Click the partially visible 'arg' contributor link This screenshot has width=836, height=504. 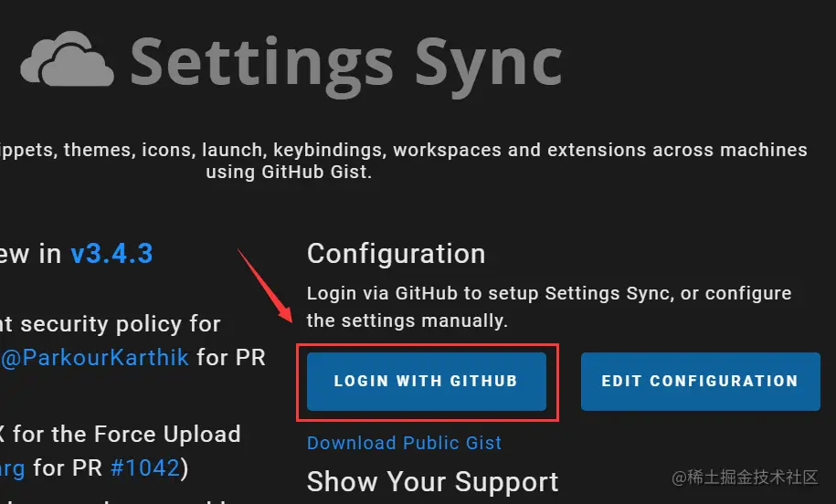(13, 468)
